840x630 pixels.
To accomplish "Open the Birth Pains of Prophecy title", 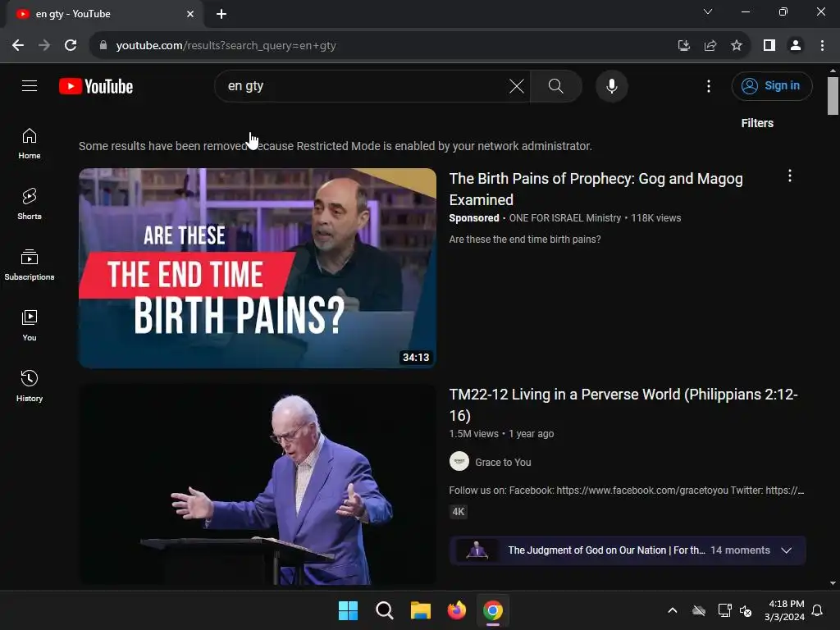I will [596, 189].
